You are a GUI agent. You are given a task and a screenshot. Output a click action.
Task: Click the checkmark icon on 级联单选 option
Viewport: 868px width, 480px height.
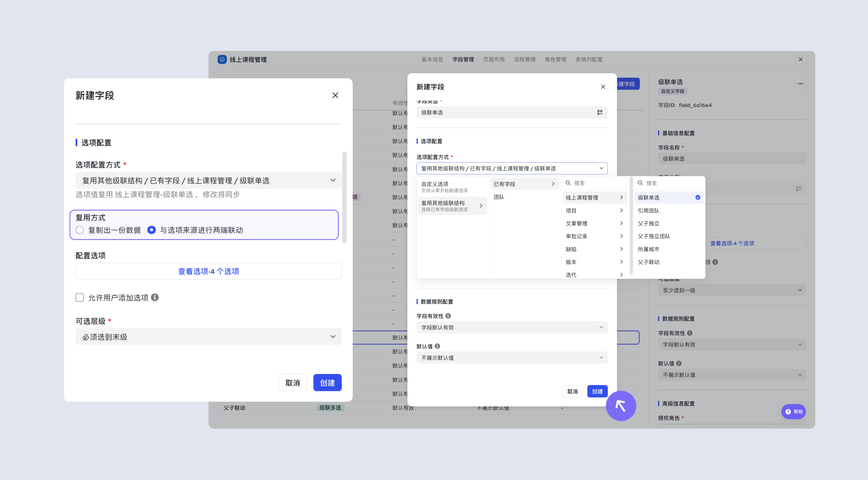(x=698, y=198)
